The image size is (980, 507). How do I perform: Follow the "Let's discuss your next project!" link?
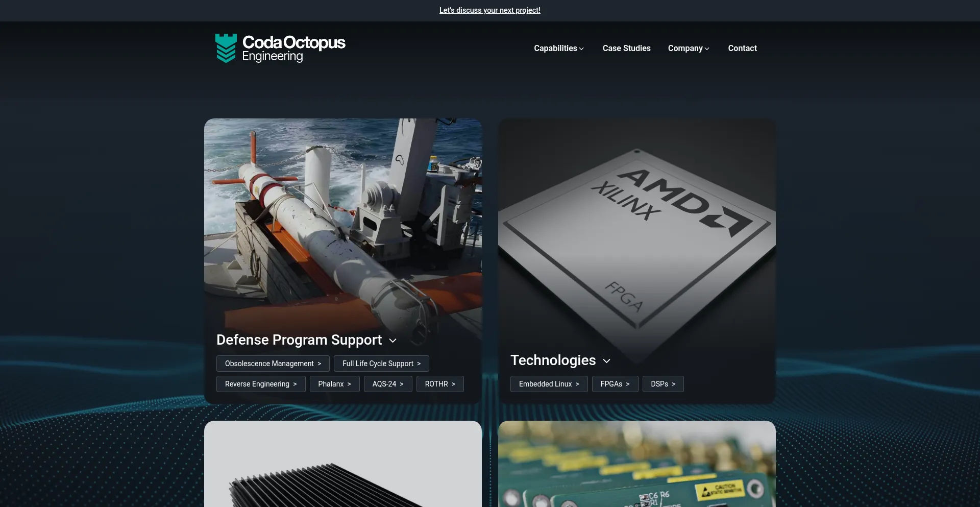click(x=489, y=10)
